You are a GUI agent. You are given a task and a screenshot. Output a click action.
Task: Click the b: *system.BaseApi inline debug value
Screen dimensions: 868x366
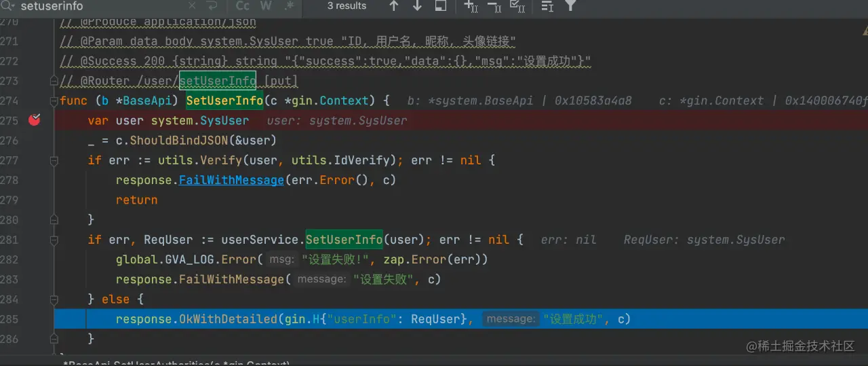[519, 100]
